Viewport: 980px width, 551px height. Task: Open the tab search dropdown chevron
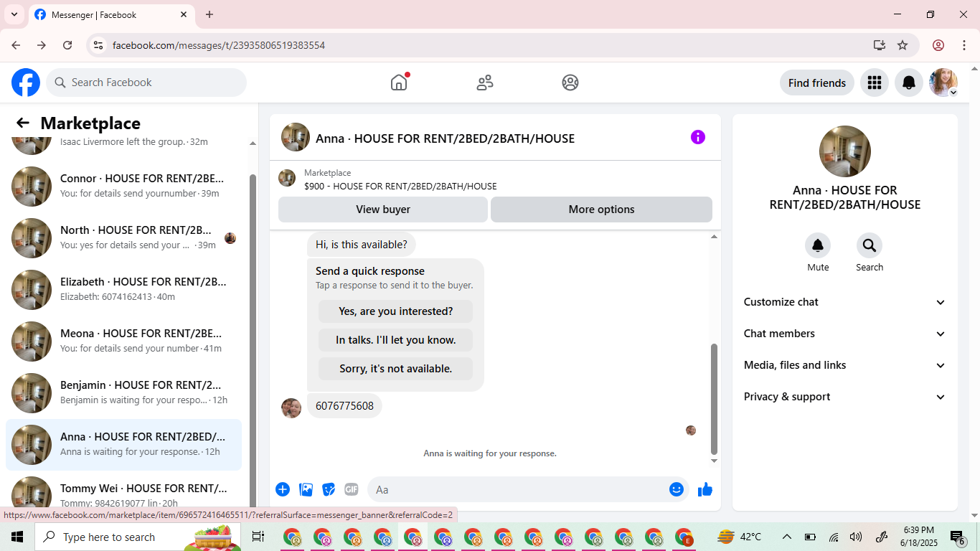tap(14, 14)
